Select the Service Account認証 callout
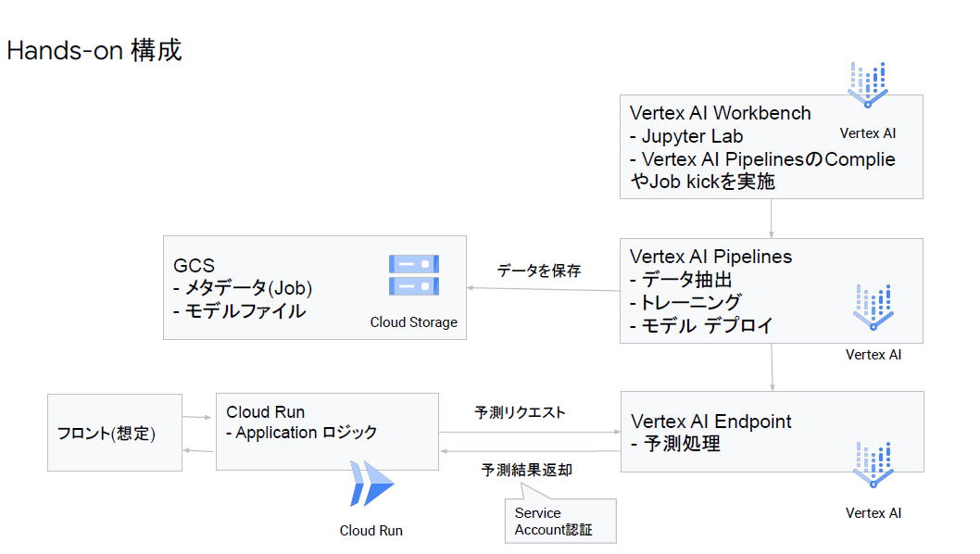980x554 pixels. click(553, 521)
